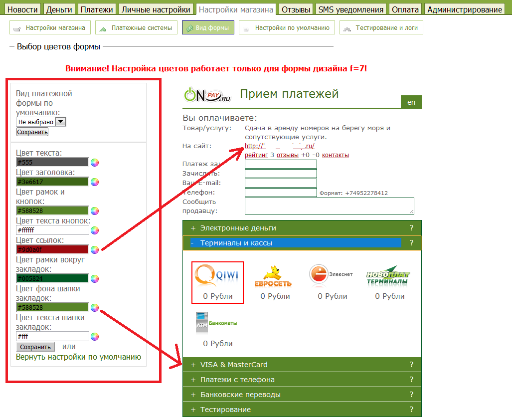Select the QIWI payment terminal icon
This screenshot has height=420, width=512.
[x=217, y=276]
